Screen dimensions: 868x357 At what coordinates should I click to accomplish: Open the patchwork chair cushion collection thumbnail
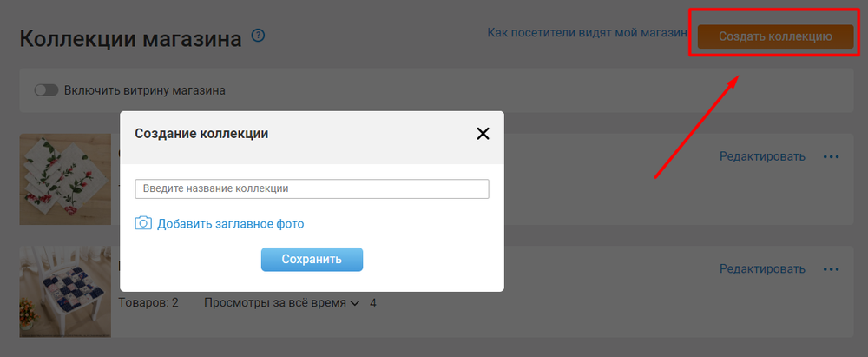[65, 292]
